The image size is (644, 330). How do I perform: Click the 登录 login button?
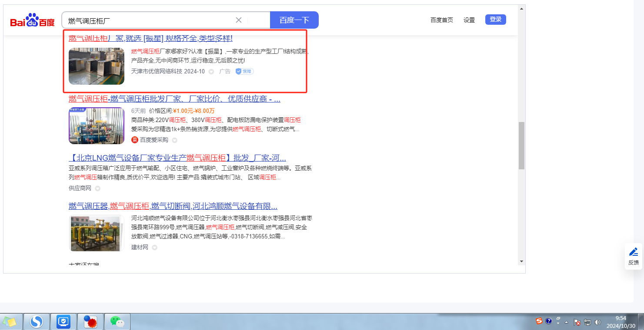(x=495, y=20)
